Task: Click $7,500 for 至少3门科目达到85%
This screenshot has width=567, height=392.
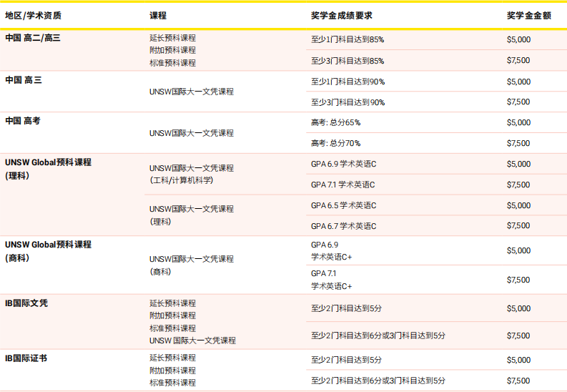Action: point(518,60)
